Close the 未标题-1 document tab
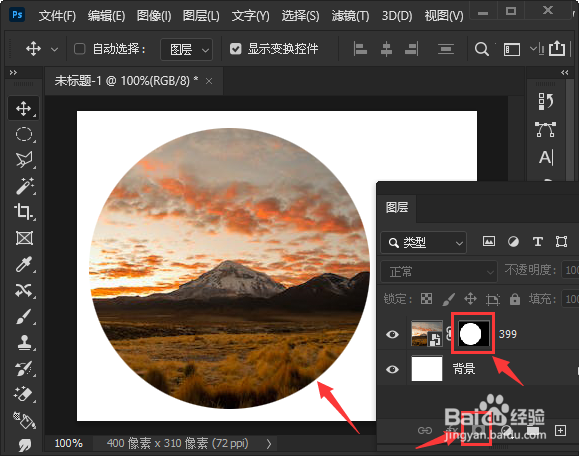 [x=209, y=81]
